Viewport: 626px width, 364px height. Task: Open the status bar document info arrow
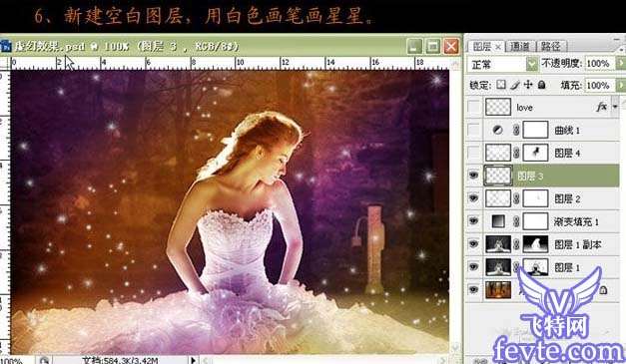click(194, 360)
